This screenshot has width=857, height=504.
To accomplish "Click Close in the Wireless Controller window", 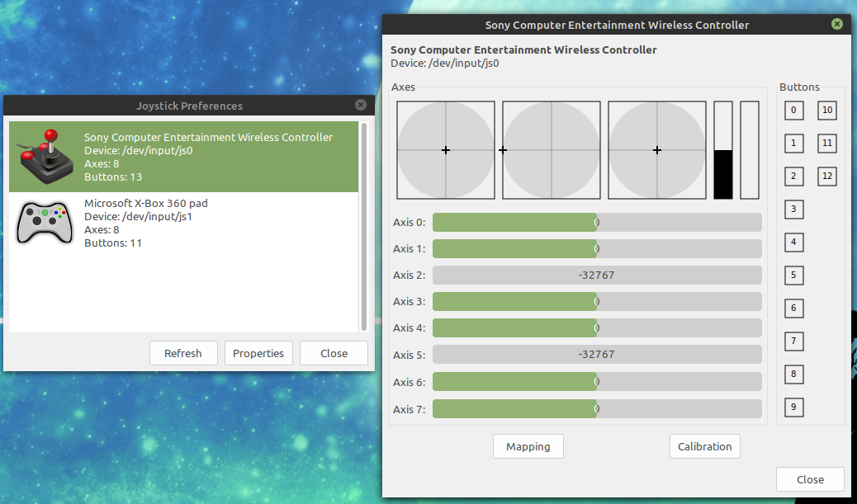I will (810, 479).
